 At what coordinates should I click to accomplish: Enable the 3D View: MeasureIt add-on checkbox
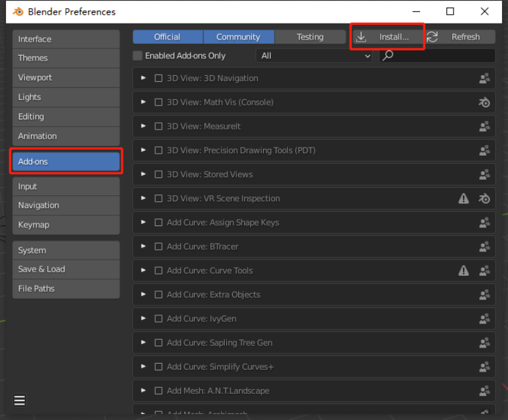pos(158,126)
